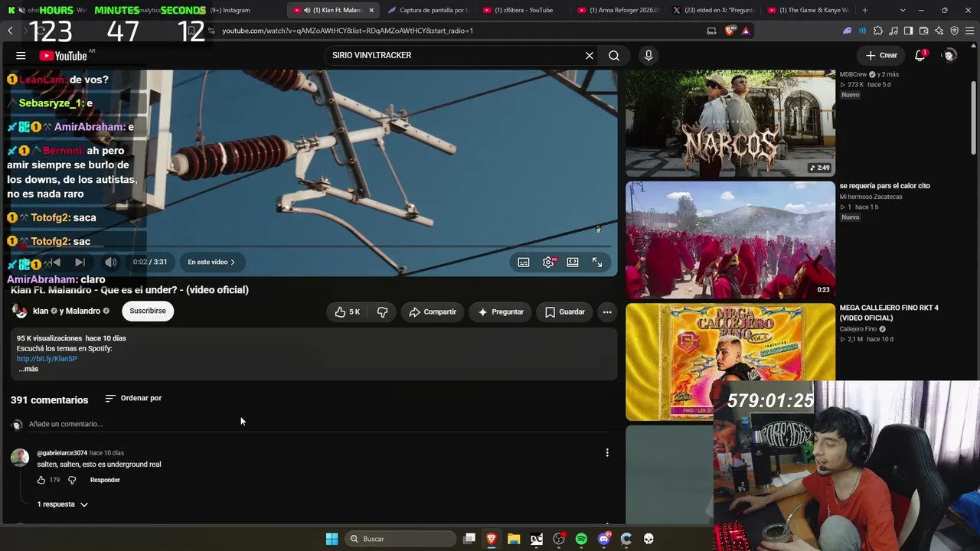The height and width of the screenshot is (551, 980).
Task: Open the browser extensions puzzle icon
Action: tap(877, 31)
